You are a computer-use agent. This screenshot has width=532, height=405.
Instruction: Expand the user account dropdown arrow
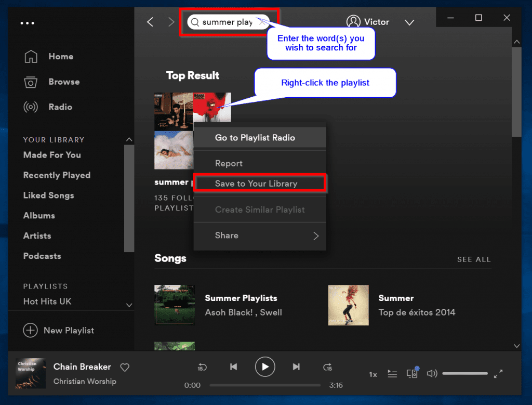409,22
